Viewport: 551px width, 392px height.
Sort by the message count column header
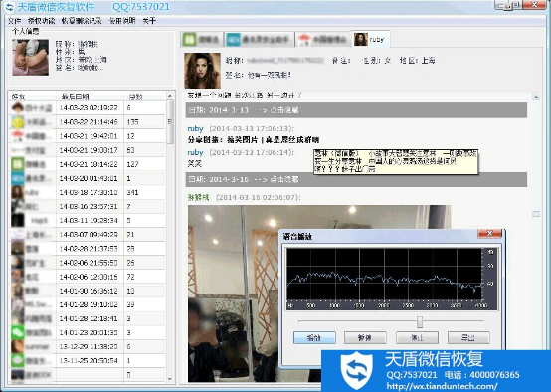click(144, 97)
